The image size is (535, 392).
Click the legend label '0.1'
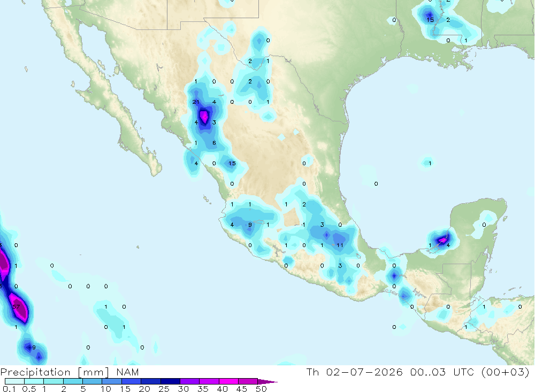coord(9,389)
